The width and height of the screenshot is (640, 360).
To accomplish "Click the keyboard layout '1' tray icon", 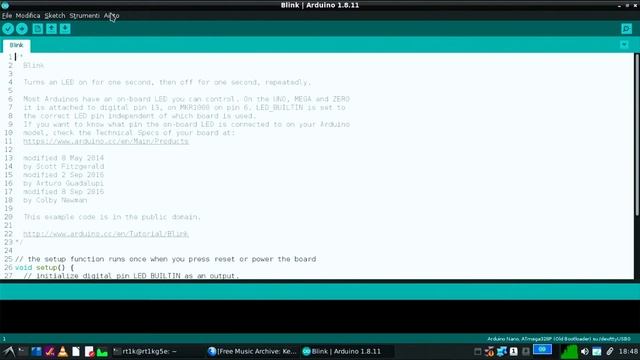I will [513, 351].
